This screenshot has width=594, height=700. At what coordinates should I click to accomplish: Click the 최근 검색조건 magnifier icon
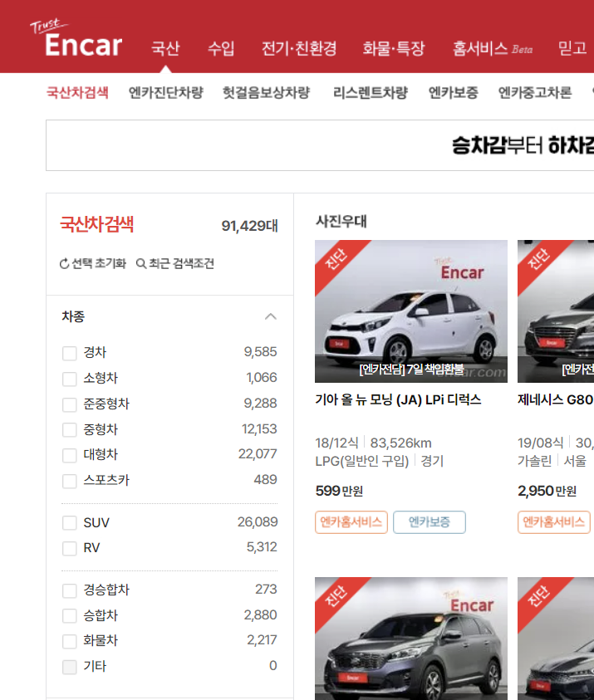point(141,264)
